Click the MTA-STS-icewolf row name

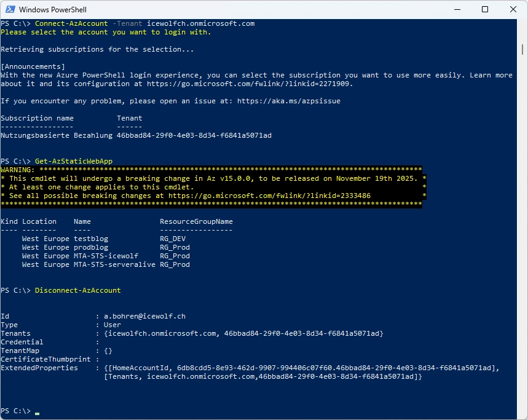click(x=106, y=256)
